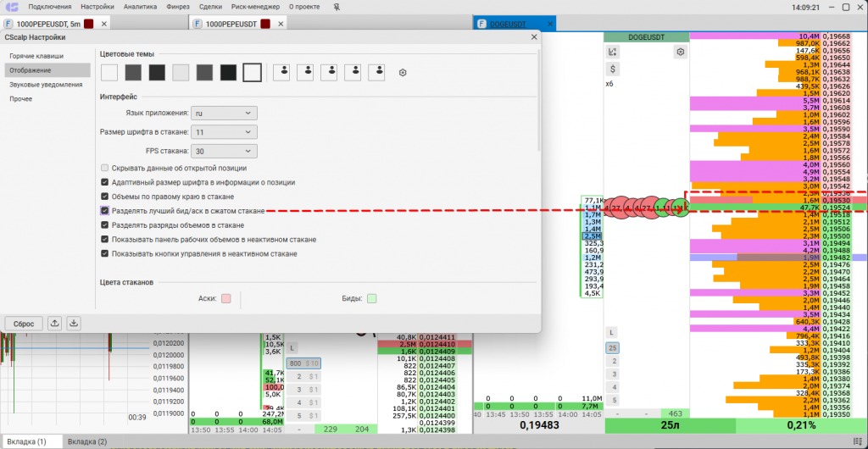Open the Финрез menu

click(178, 7)
